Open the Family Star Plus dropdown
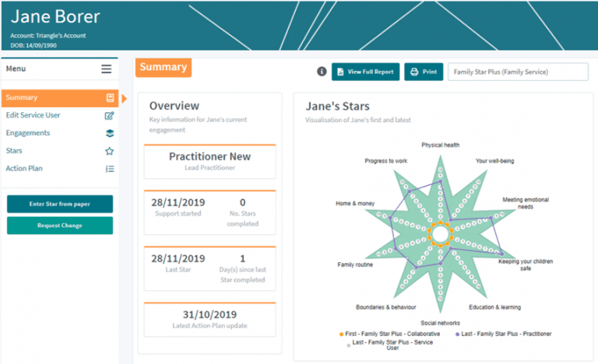Screen dimensions: 598x364 click(518, 72)
